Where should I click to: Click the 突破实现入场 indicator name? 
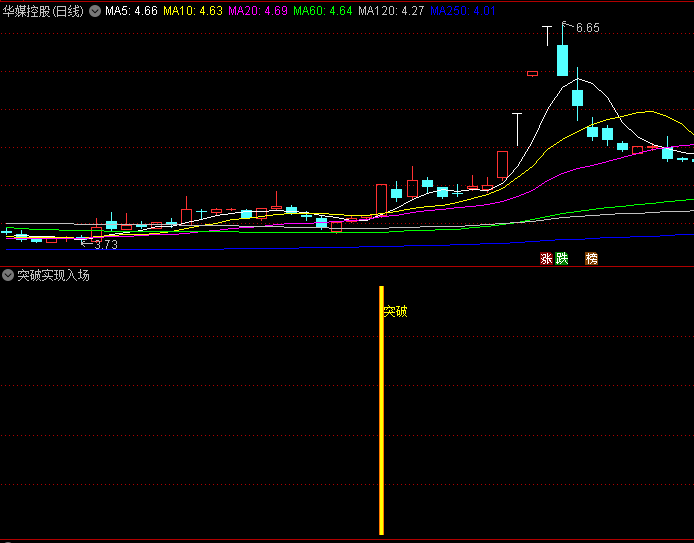[53, 275]
